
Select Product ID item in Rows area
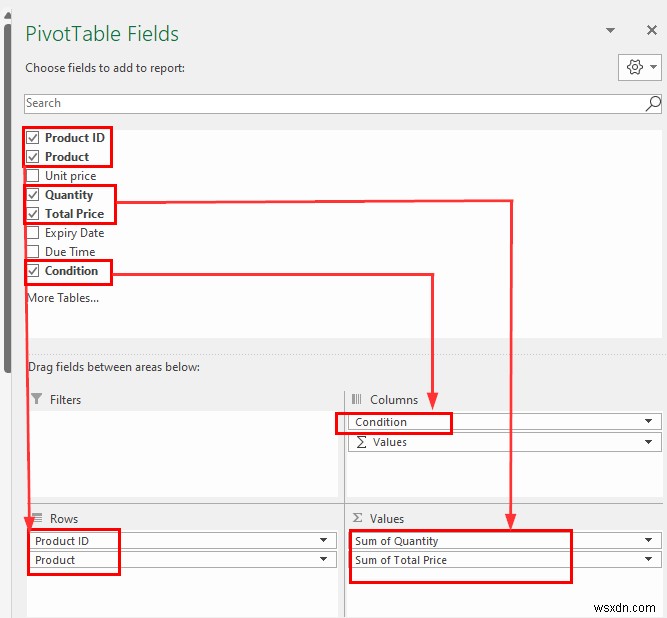pyautogui.click(x=183, y=541)
